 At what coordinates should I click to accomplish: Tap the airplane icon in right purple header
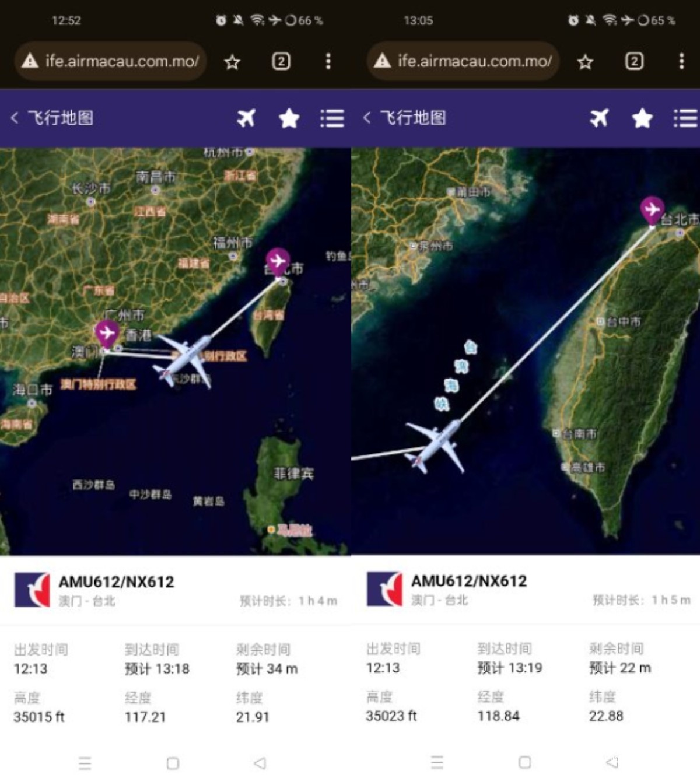click(599, 118)
